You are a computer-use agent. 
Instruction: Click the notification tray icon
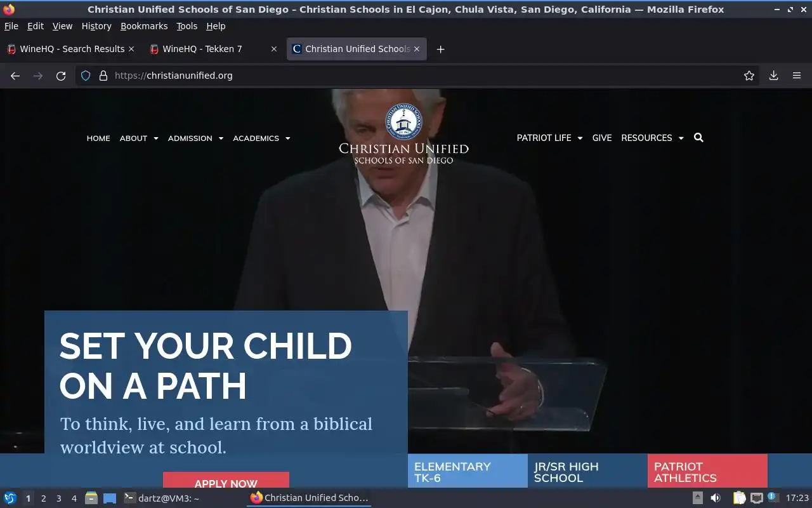773,497
